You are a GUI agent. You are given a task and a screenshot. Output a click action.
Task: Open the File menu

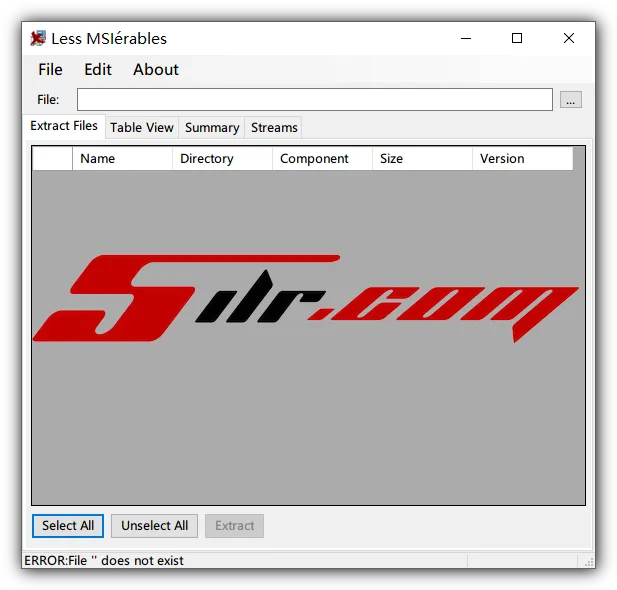point(50,70)
